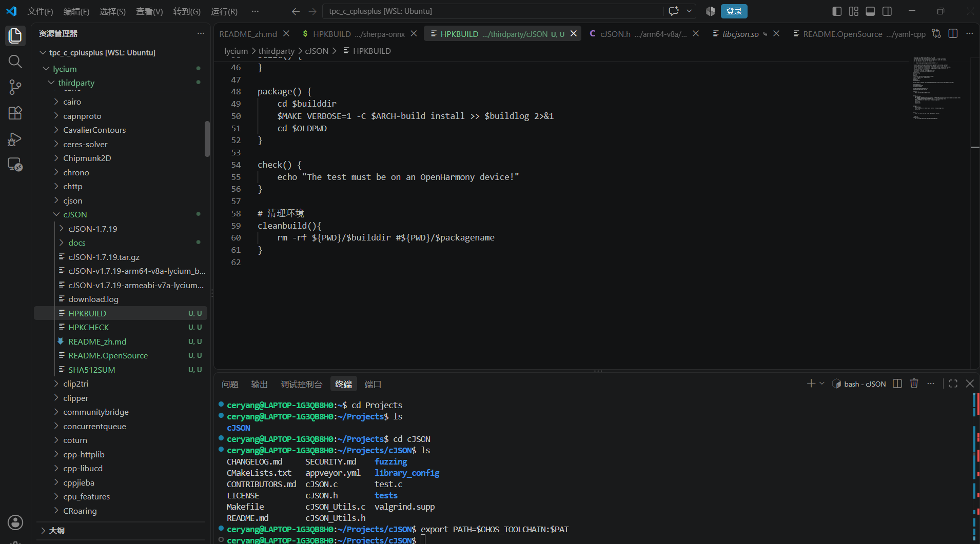Split the editor to the right

[x=953, y=33]
